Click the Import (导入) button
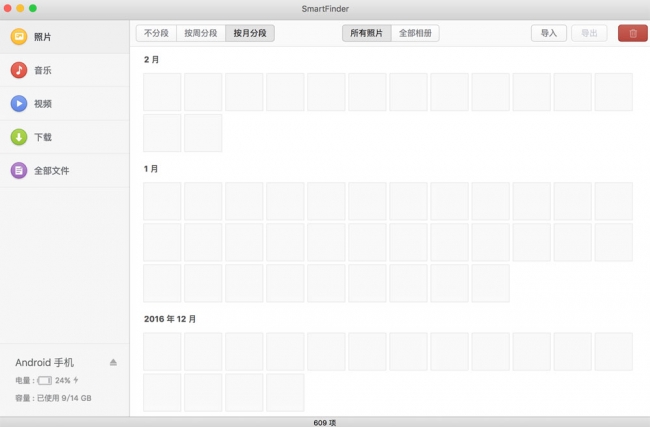Screen dimensions: 650x427 548,33
